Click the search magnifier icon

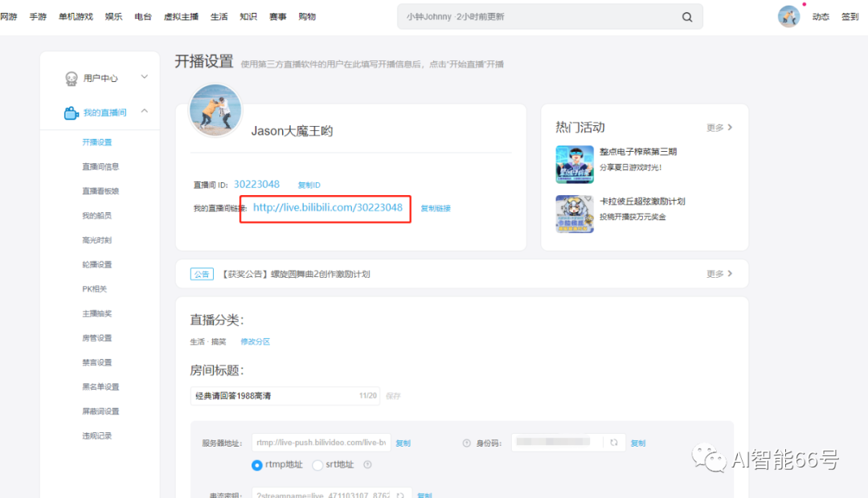tap(687, 17)
